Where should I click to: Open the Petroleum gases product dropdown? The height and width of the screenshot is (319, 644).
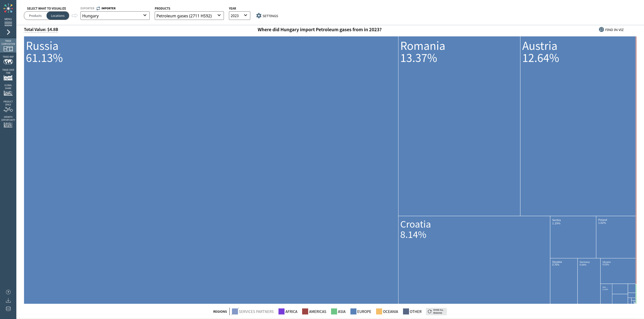pyautogui.click(x=189, y=16)
